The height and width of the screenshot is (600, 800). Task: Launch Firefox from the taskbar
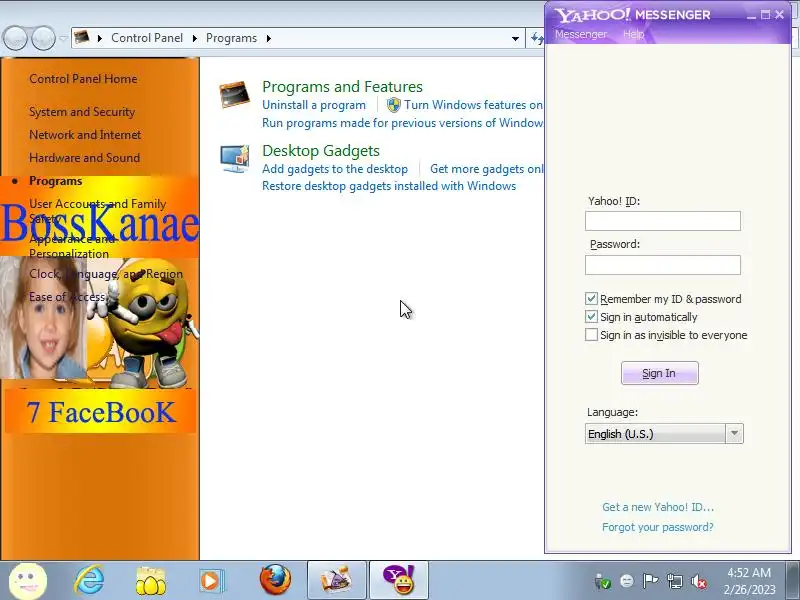click(x=275, y=580)
